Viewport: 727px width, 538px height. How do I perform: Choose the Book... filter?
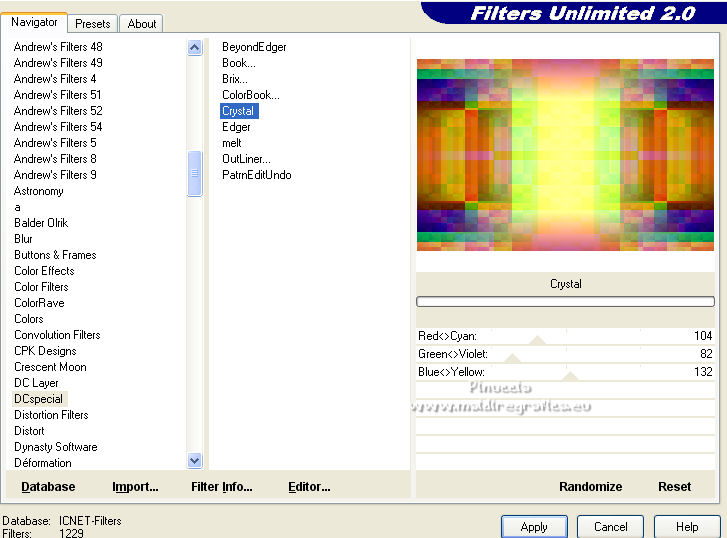239,63
